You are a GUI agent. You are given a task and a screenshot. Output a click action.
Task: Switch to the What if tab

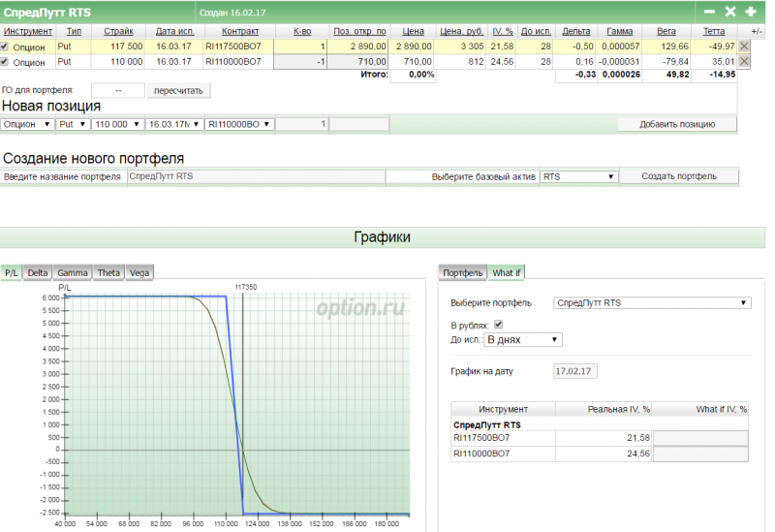507,273
